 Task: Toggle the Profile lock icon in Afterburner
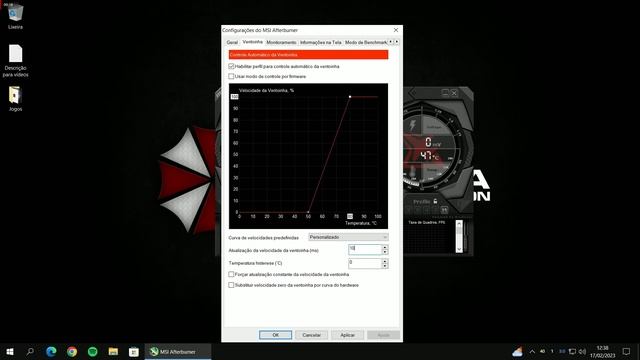(x=436, y=201)
